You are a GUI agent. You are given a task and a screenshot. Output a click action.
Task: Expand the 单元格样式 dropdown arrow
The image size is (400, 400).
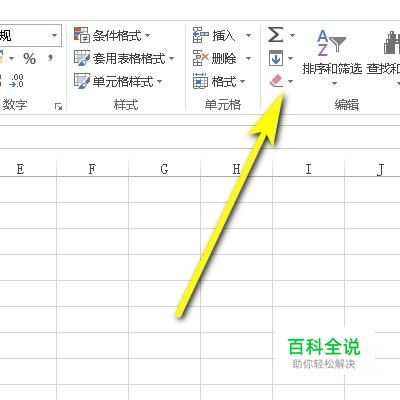(x=159, y=81)
